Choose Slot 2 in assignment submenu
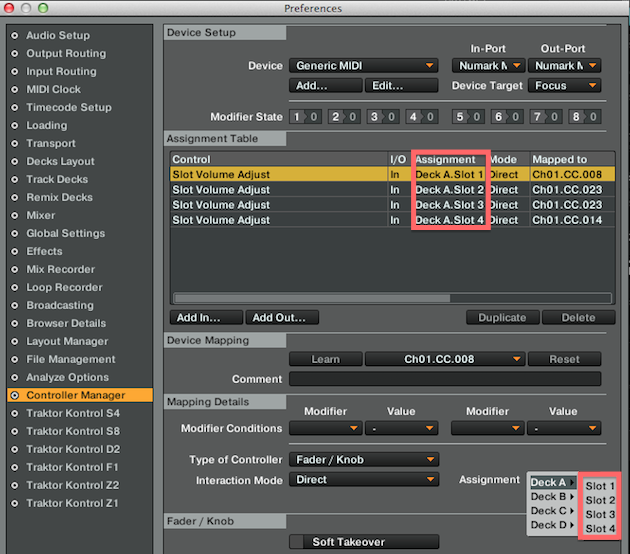 [x=600, y=499]
